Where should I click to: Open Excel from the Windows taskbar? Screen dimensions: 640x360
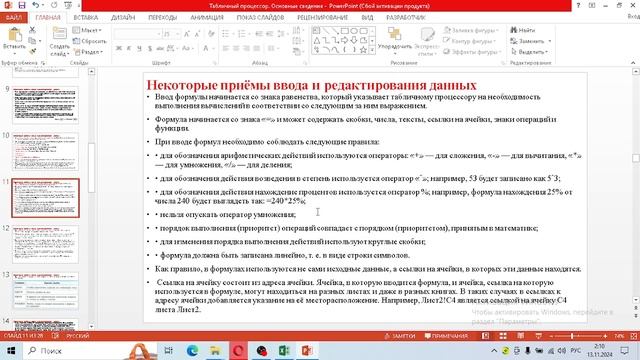[x=284, y=351]
